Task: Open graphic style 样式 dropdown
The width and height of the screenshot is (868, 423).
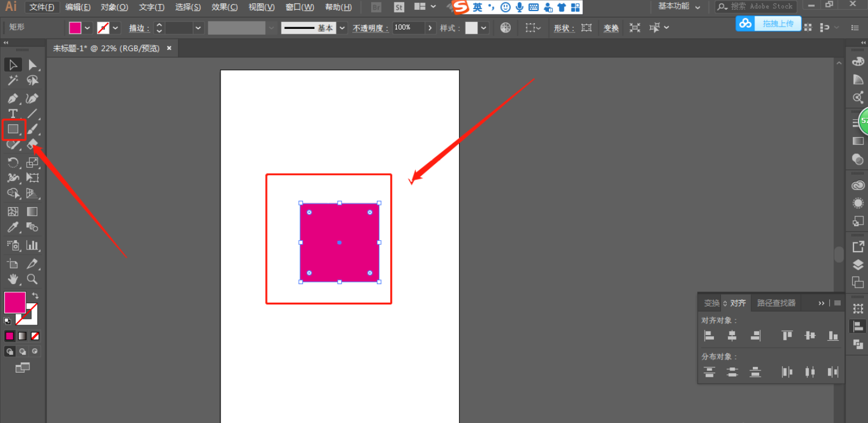Action: (x=484, y=28)
